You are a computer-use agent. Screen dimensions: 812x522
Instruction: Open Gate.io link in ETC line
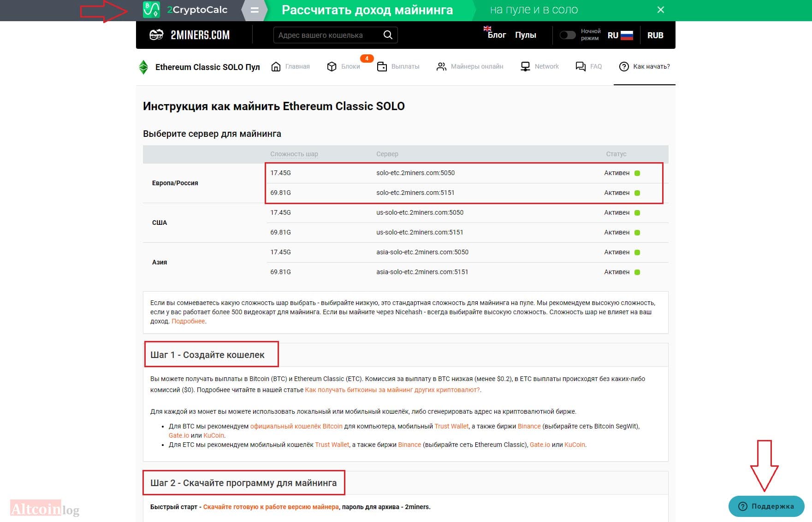coord(540,445)
